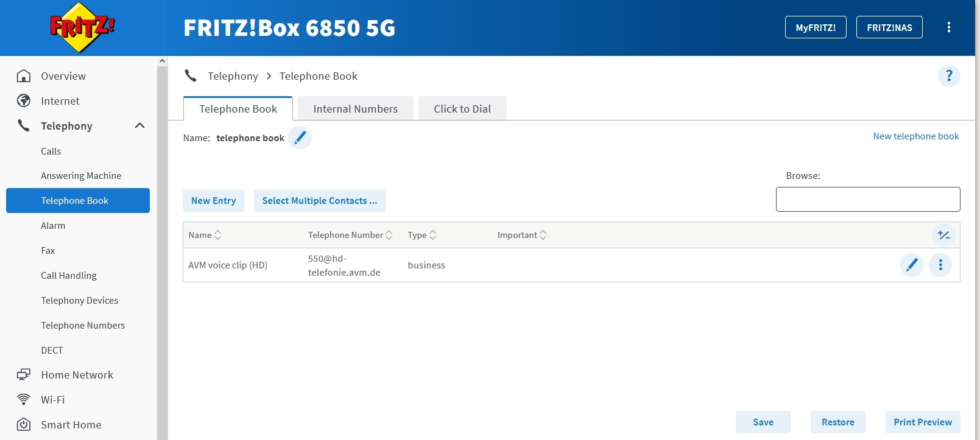The image size is (980, 440).
Task: Open Print Preview
Action: tap(923, 422)
